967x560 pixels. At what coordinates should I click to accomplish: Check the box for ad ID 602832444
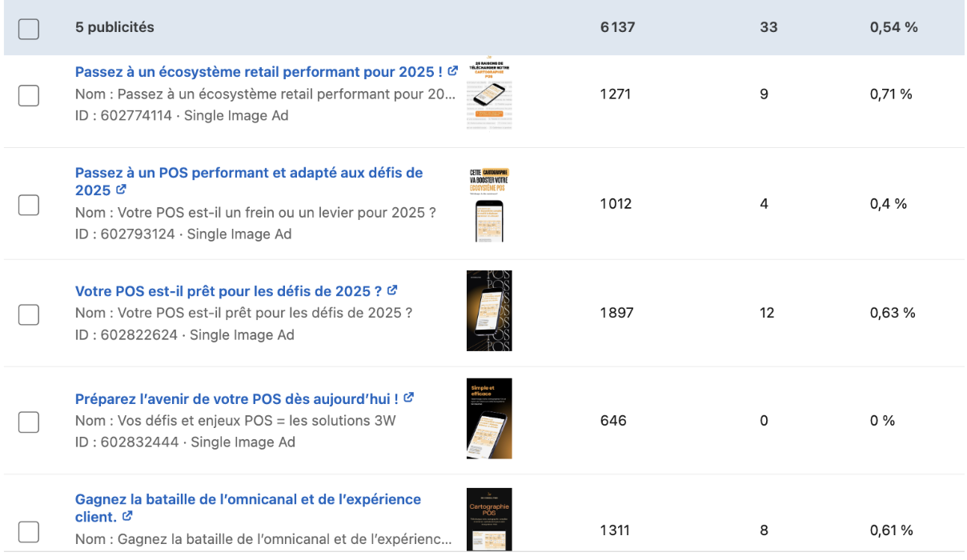(29, 422)
